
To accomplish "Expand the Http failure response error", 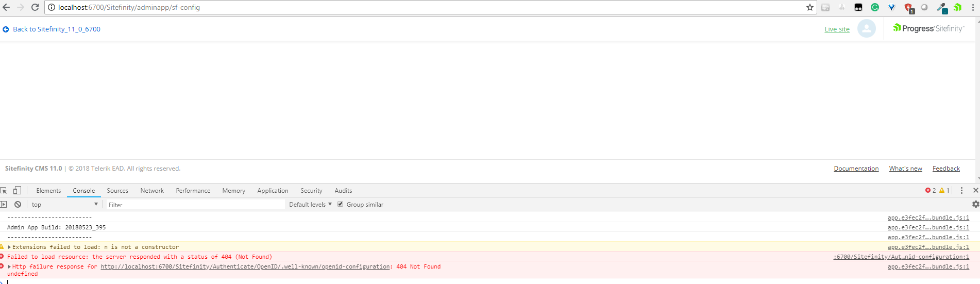I will click(x=9, y=266).
